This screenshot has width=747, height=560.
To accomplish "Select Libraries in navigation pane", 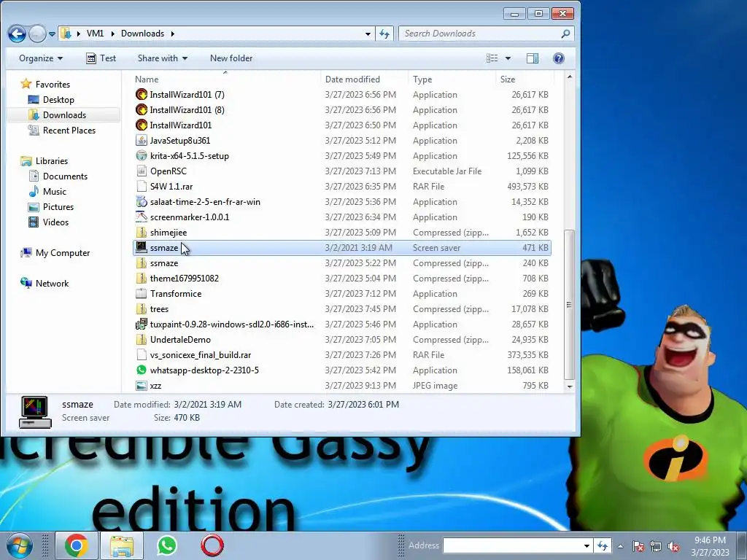I will pyautogui.click(x=44, y=161).
